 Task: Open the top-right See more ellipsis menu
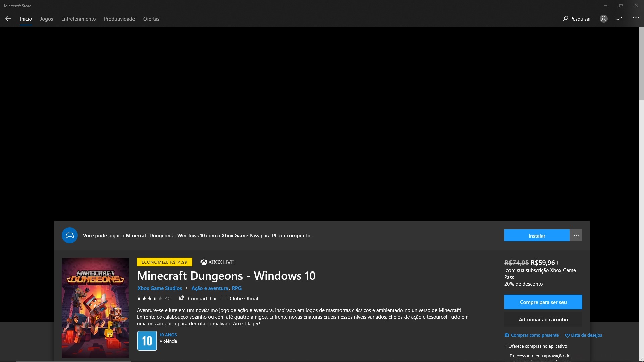636,18
